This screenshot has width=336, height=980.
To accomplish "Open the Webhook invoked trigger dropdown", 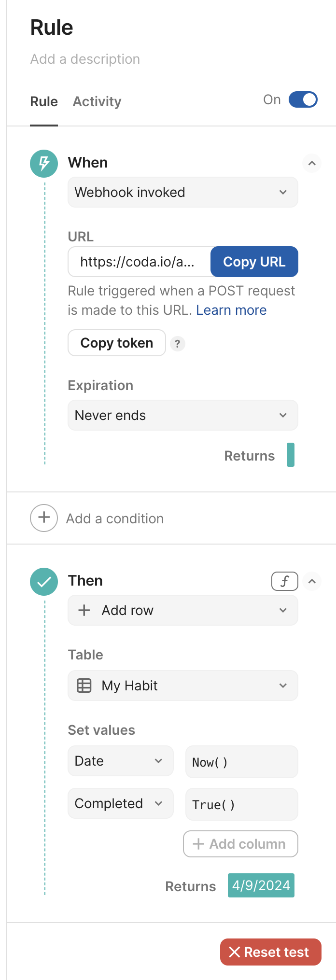I will point(182,192).
